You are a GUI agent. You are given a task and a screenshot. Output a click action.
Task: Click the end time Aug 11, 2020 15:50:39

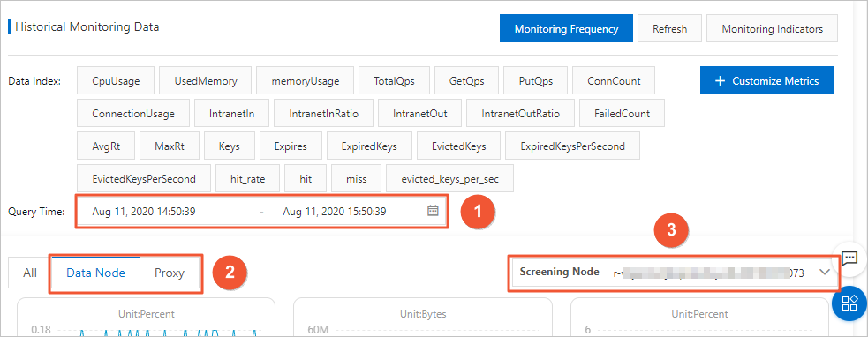[x=335, y=211]
